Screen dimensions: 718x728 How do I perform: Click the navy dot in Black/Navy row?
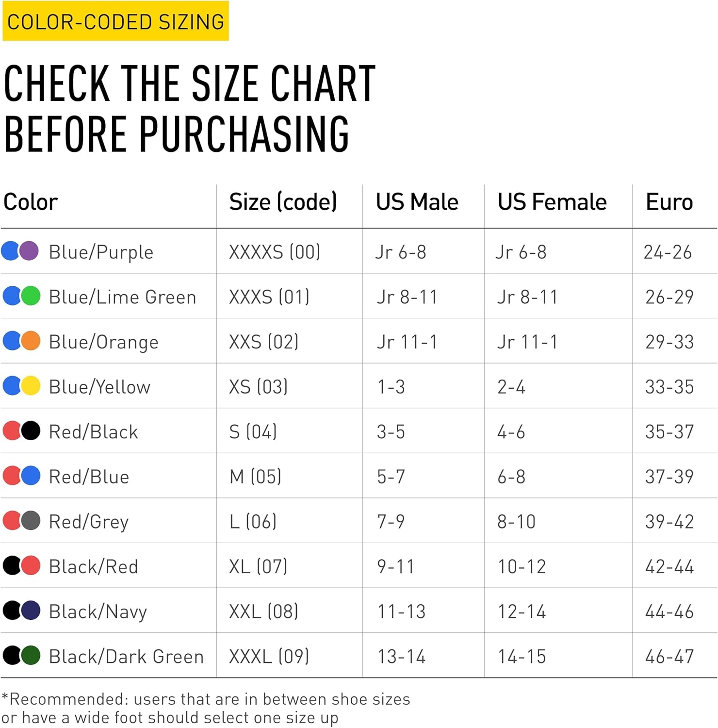31,611
